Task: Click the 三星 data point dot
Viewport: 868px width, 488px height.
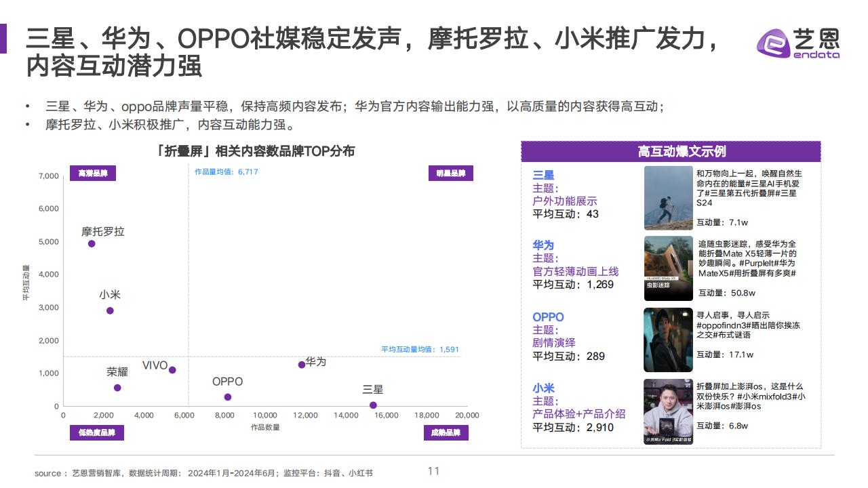Action: [x=373, y=405]
